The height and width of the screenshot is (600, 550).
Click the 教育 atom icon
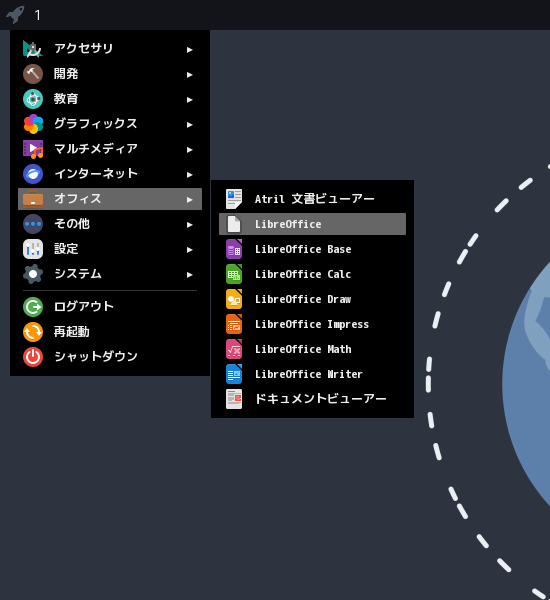[33, 99]
